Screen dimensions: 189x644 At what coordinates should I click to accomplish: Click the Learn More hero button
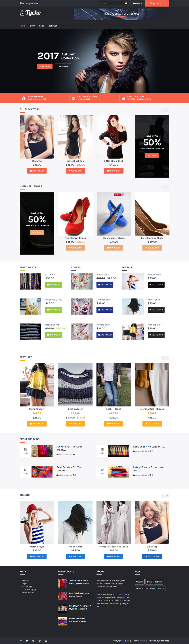[x=63, y=66]
